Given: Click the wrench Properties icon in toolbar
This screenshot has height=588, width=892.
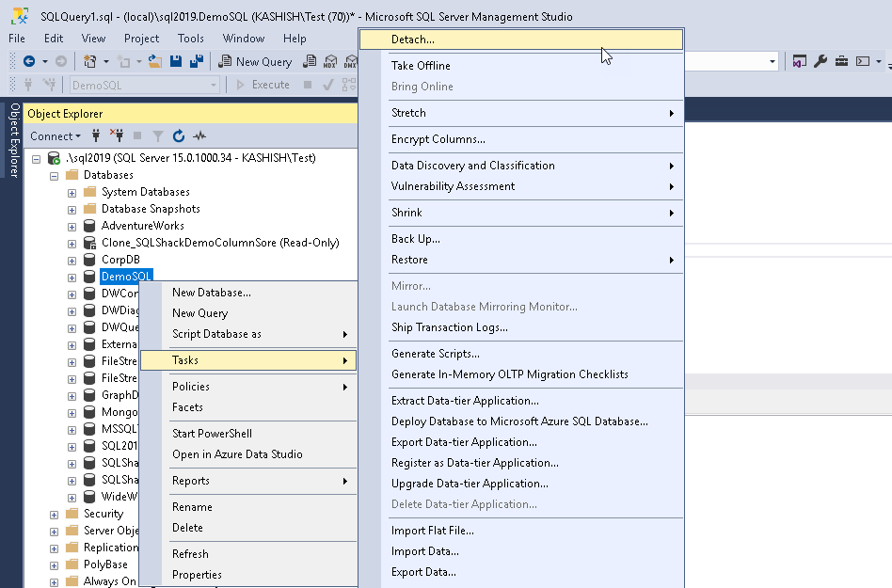Looking at the screenshot, I should pyautogui.click(x=820, y=61).
